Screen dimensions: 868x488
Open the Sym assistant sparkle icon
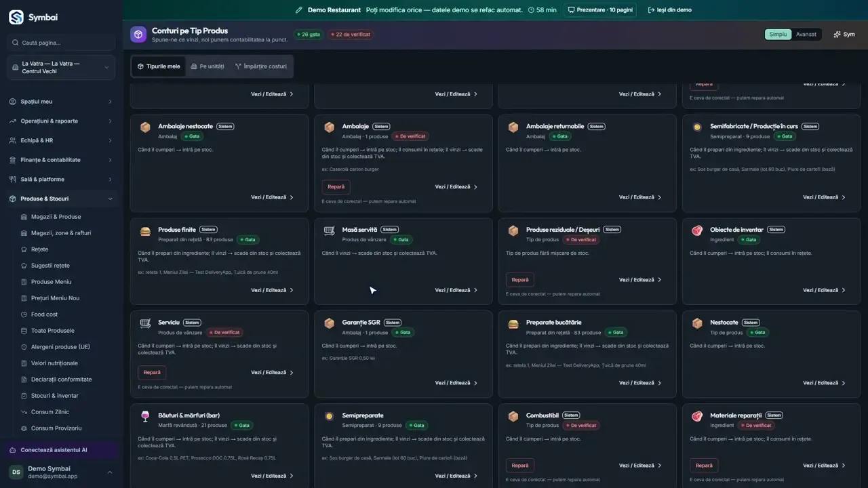pos(837,35)
